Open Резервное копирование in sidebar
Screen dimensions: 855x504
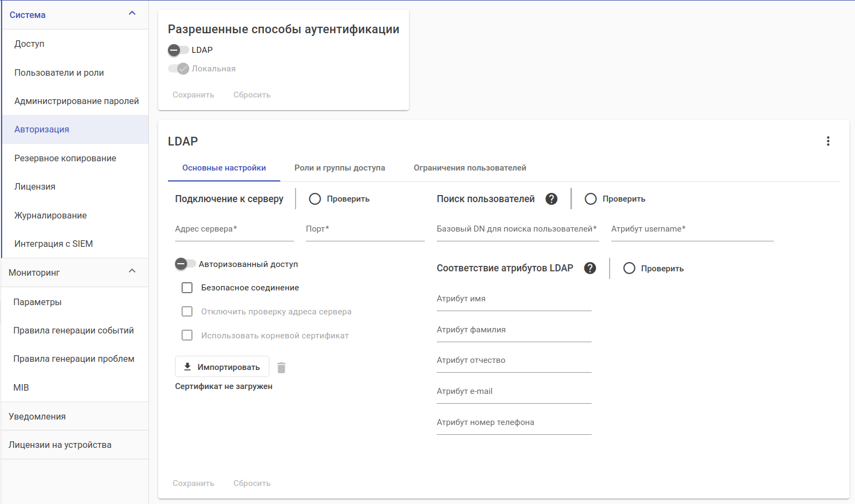click(x=65, y=158)
